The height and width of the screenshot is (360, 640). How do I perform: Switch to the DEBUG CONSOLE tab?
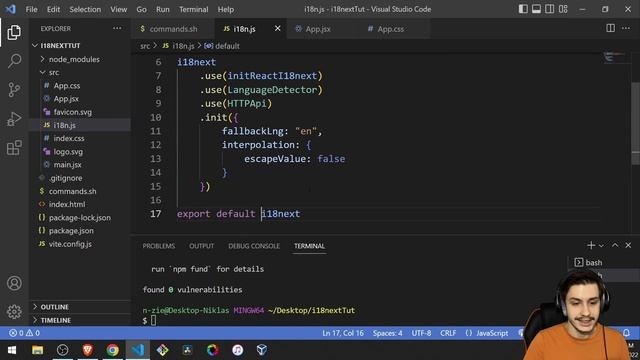pos(254,246)
